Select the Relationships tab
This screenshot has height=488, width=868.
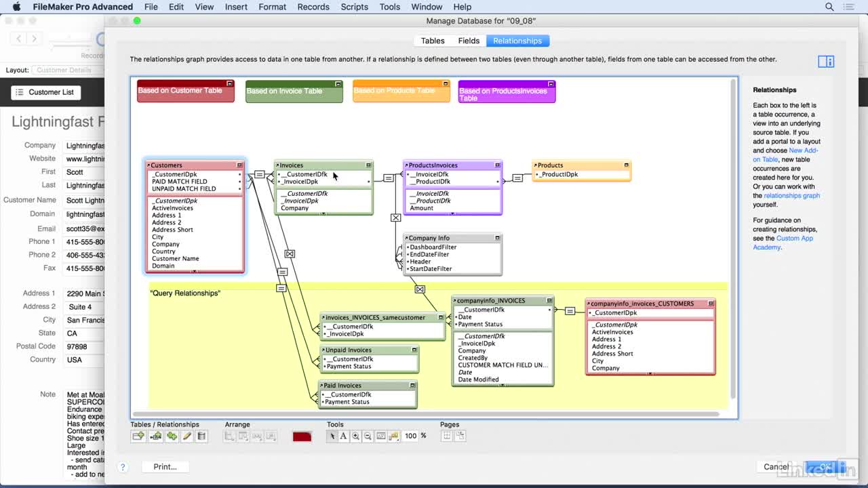pos(517,41)
